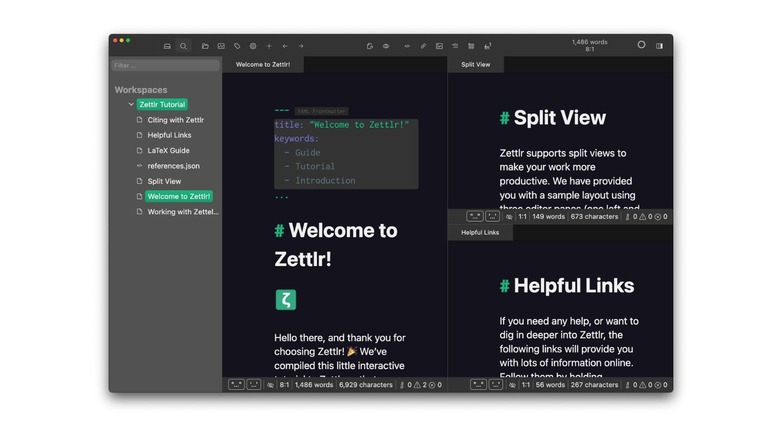Select Welcome to Zettlr! in file tree

click(x=179, y=197)
